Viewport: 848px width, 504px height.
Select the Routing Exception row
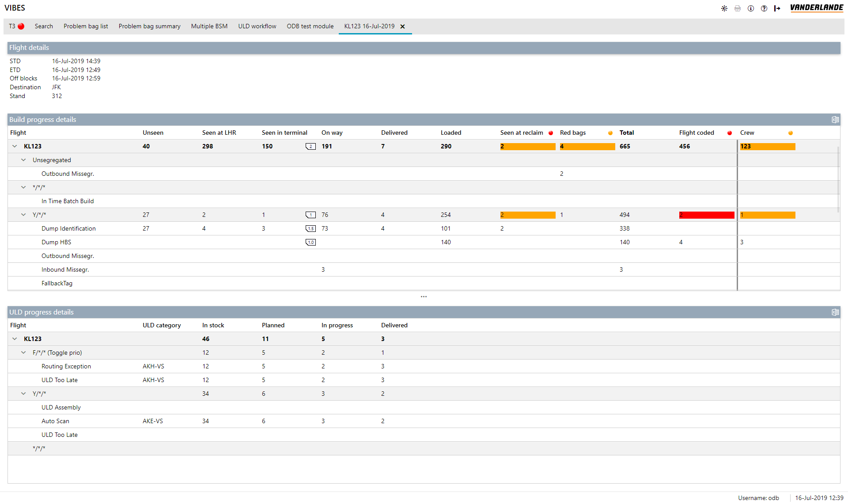point(424,366)
